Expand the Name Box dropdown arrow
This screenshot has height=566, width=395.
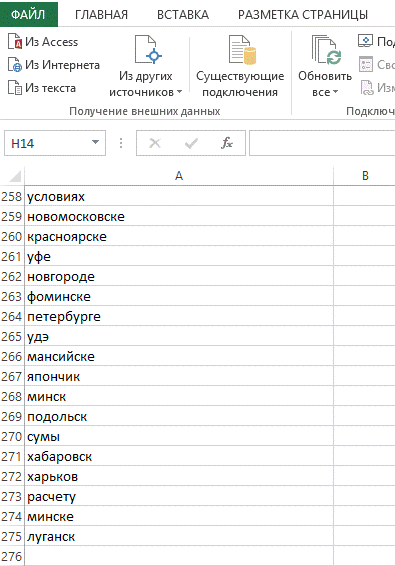click(96, 143)
